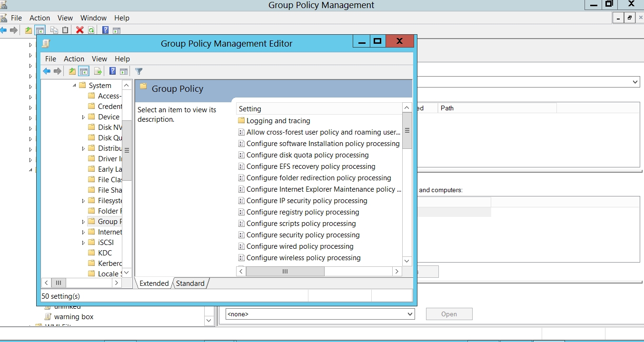Switch to the Standard tab
This screenshot has width=644, height=342.
190,283
